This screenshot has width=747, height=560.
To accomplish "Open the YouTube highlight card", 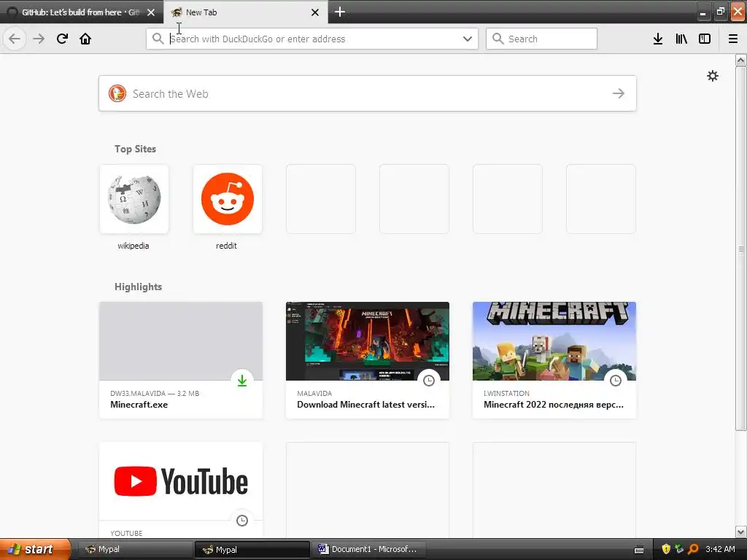I will click(x=181, y=491).
